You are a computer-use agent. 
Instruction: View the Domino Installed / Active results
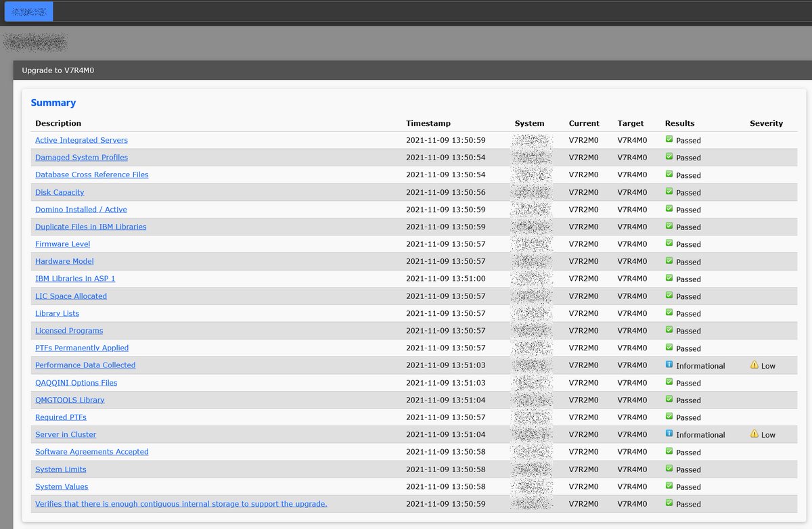pos(81,209)
